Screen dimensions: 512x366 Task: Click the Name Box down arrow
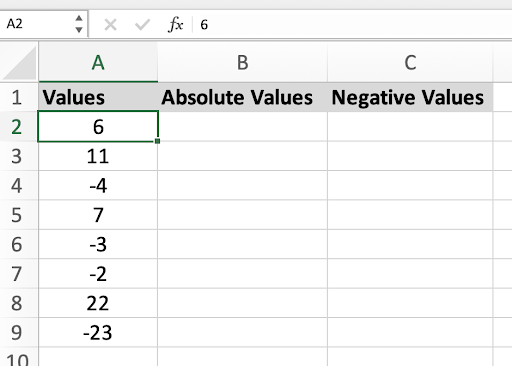point(79,30)
